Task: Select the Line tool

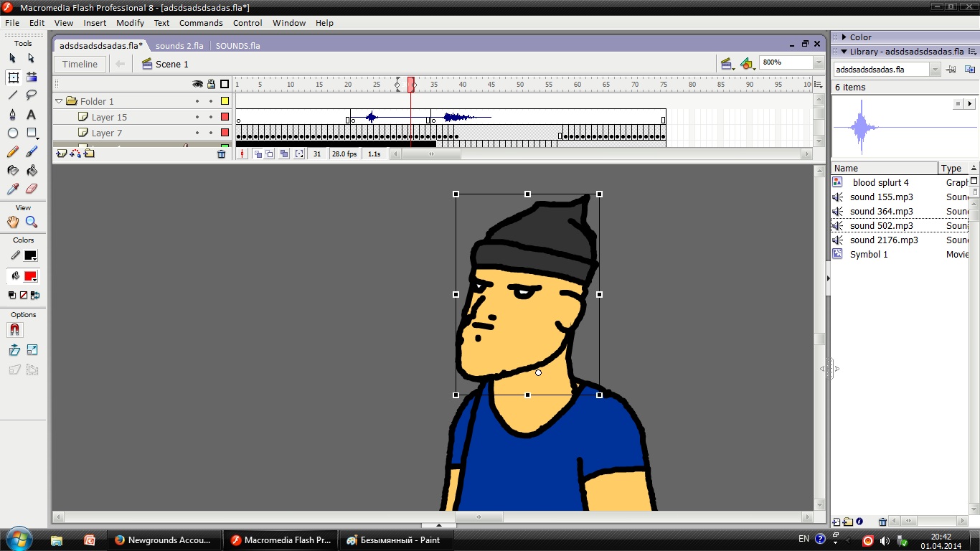Action: tap(13, 95)
